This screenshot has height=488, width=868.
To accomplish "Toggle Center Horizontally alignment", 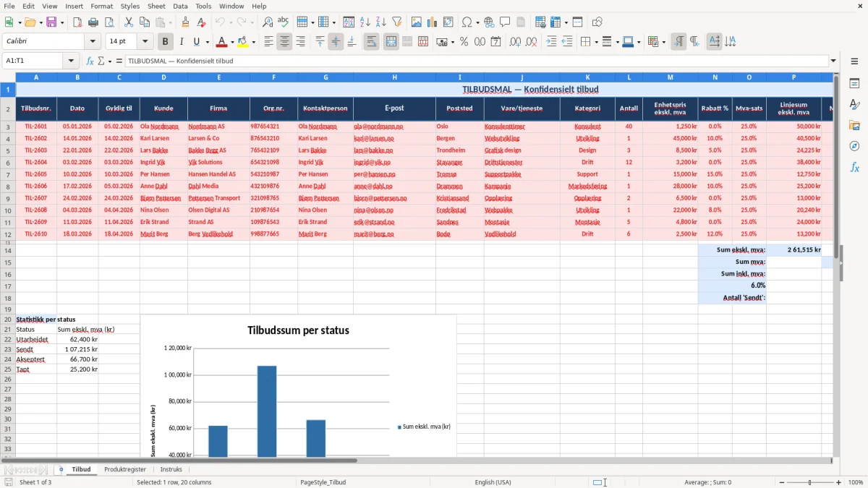I will click(284, 42).
